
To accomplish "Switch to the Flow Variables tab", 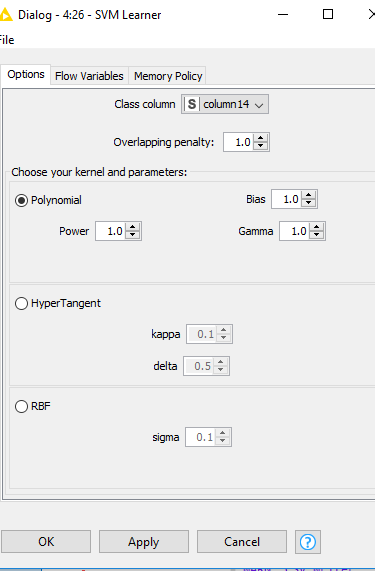I will (89, 76).
